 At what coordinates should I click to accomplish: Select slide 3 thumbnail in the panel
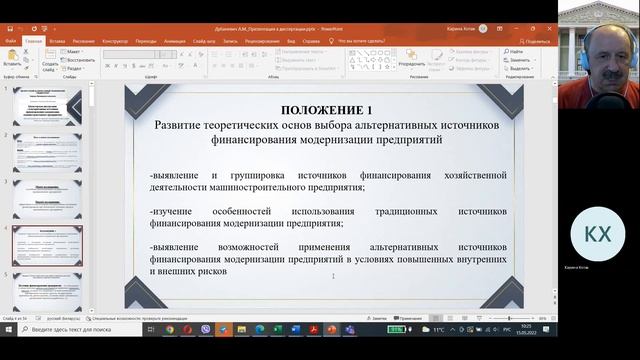pos(47,199)
